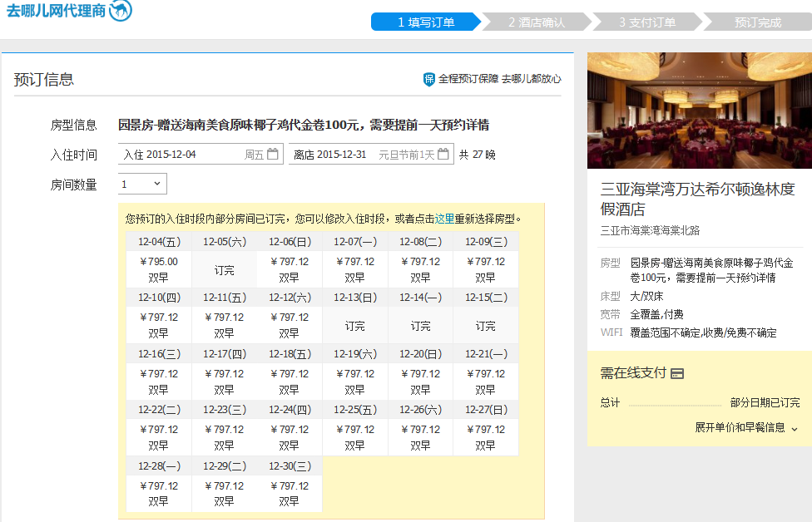812x522 pixels.
Task: Click the hotel banquet hall photo
Action: (699, 111)
